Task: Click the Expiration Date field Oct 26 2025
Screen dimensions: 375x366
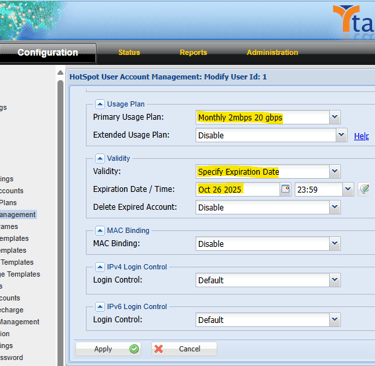Action: pyautogui.click(x=237, y=189)
